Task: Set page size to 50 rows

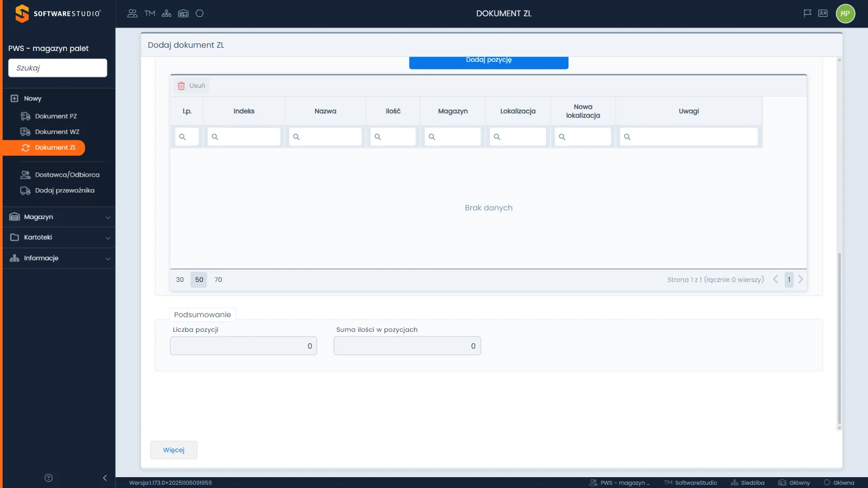Action: (x=199, y=280)
